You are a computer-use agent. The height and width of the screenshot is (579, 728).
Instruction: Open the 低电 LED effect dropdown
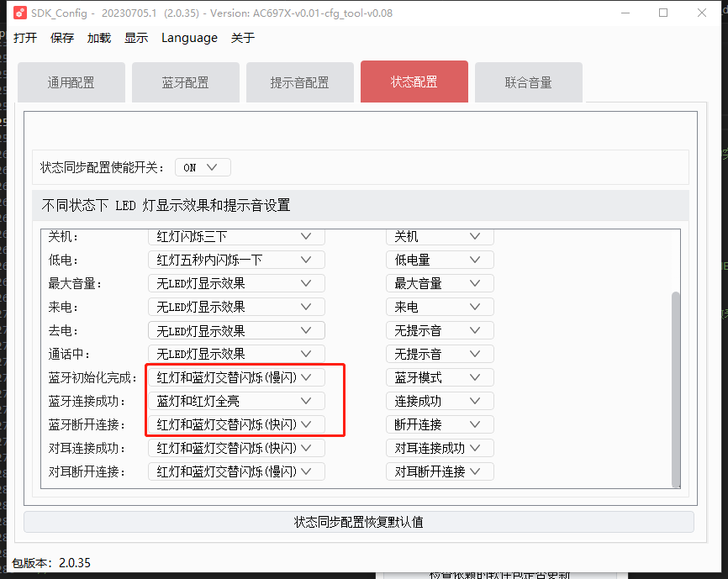[236, 260]
